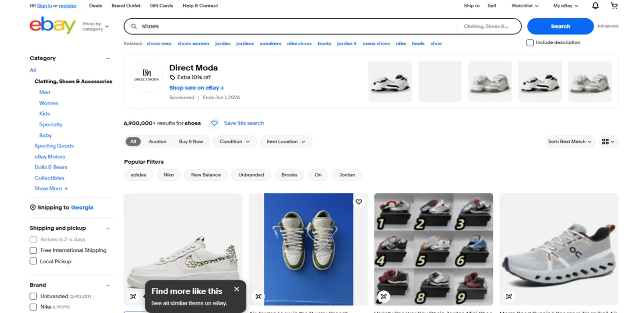Click the Ship to option

[471, 6]
